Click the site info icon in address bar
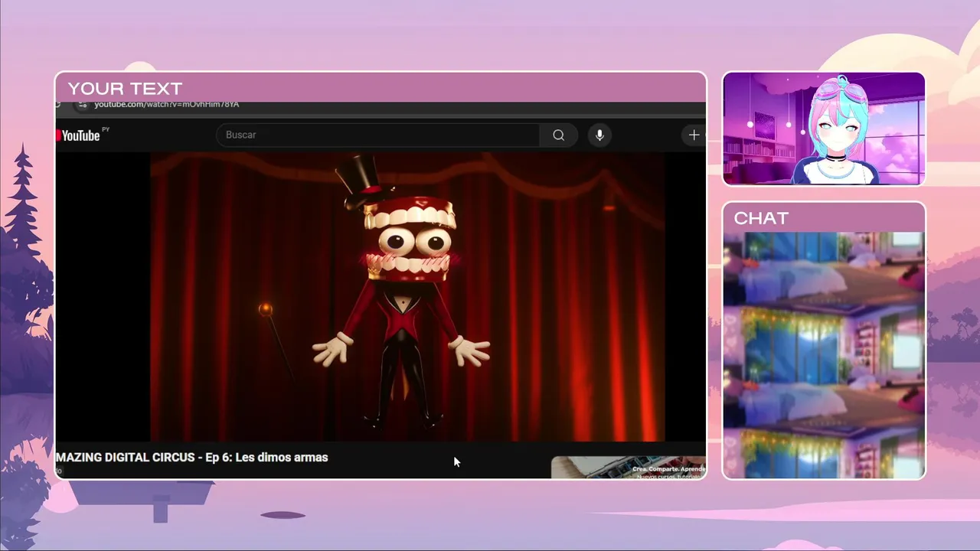The image size is (980, 551). coord(82,105)
